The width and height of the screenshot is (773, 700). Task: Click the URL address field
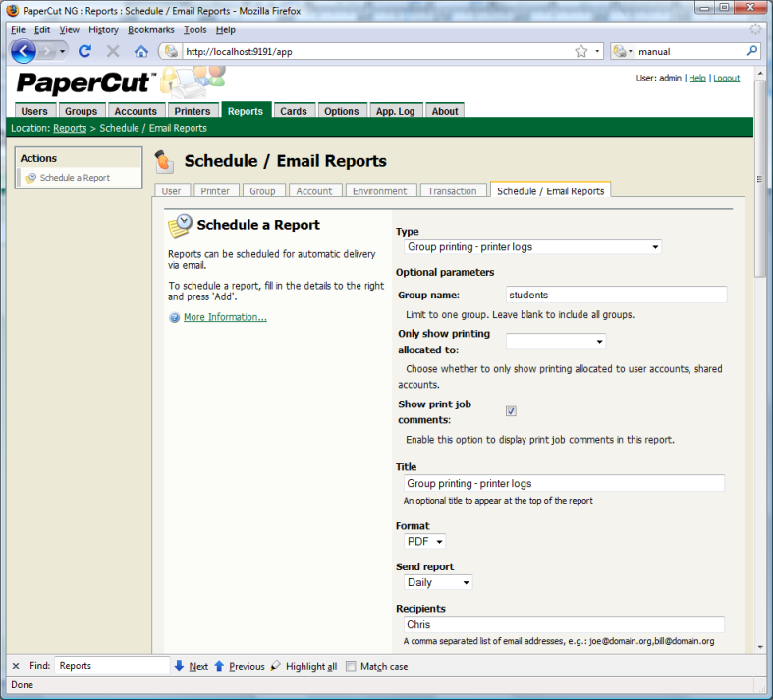click(x=377, y=51)
